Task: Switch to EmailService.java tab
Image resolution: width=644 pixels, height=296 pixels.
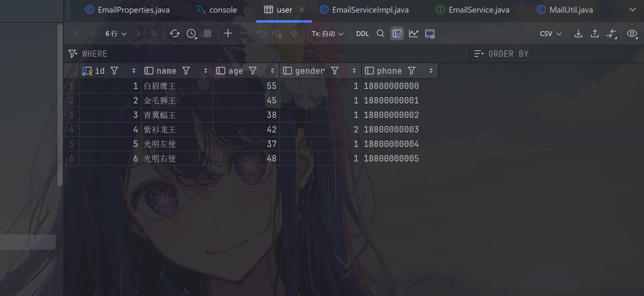Action: coord(473,10)
